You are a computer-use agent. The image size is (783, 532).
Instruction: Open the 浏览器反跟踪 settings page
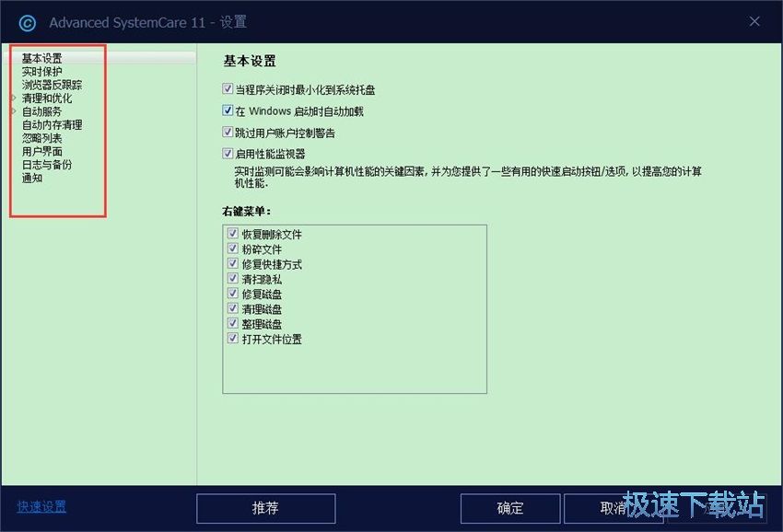pos(52,85)
